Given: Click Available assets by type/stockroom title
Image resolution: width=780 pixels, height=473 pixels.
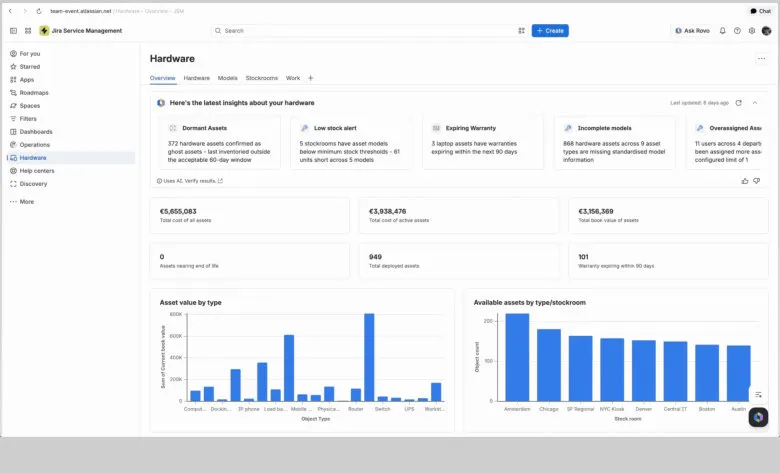Looking at the screenshot, I should point(529,302).
